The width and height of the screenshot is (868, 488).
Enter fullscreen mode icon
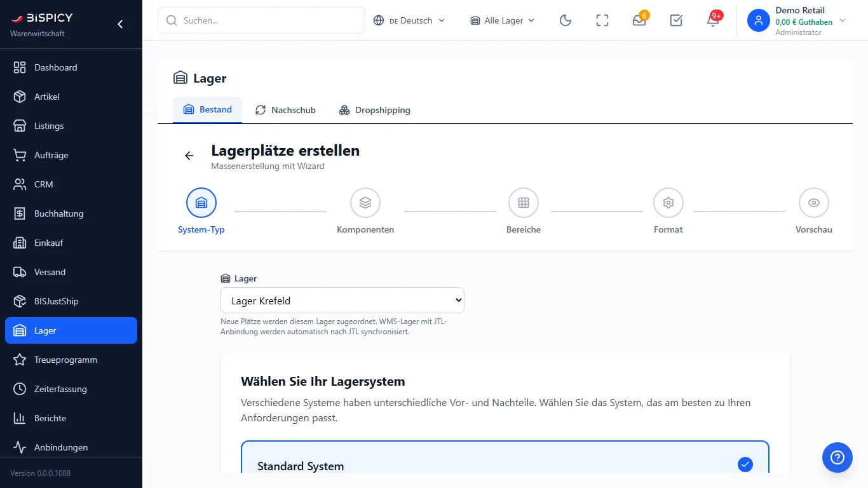[602, 20]
